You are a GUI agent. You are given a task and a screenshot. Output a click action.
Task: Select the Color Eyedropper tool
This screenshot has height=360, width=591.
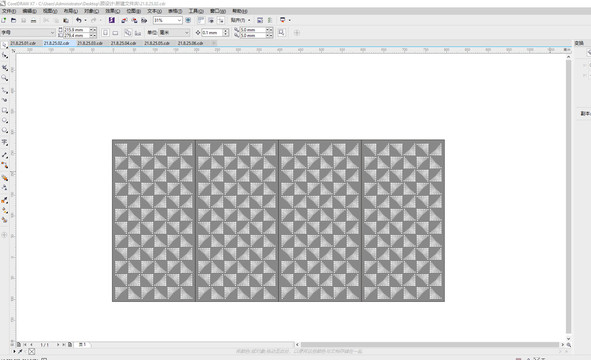tap(5, 200)
